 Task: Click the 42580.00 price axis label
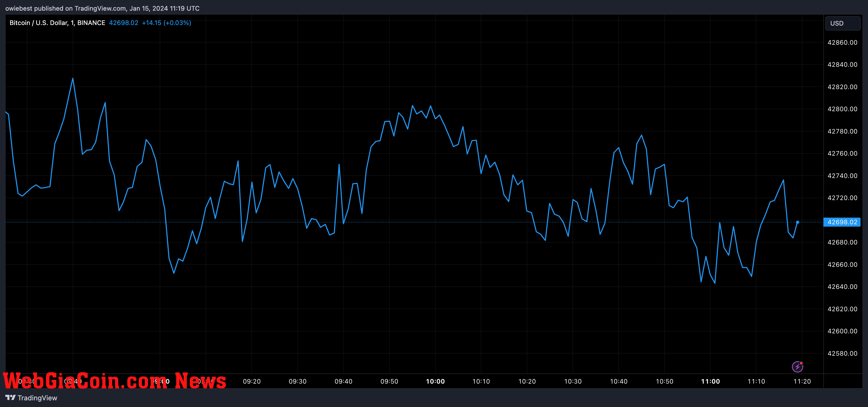tap(842, 353)
